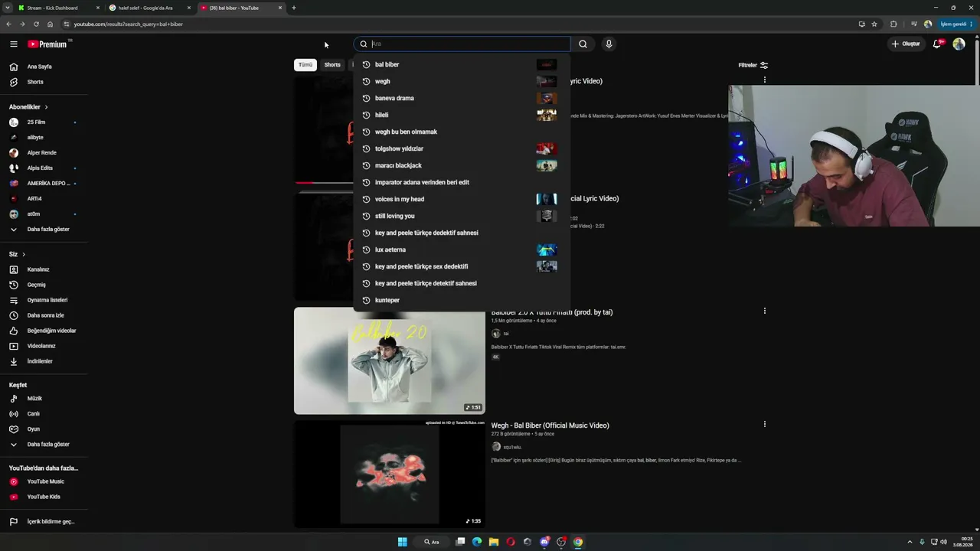Choose the 'bal biber' search suggestion

pos(462,64)
